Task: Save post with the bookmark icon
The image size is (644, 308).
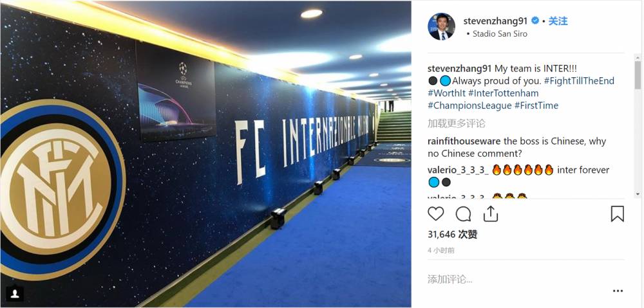Action: coord(618,213)
